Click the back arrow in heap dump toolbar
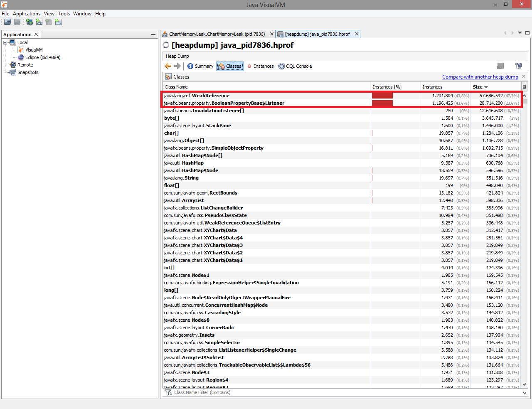The image size is (532, 409). click(168, 66)
